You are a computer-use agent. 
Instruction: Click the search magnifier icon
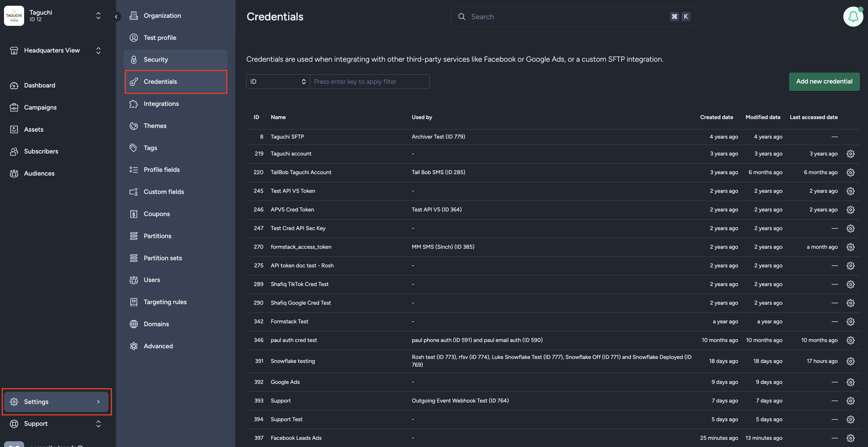[x=462, y=17]
